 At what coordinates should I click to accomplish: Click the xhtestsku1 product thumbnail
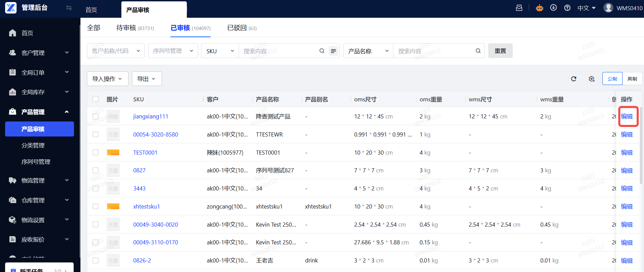coord(113,206)
